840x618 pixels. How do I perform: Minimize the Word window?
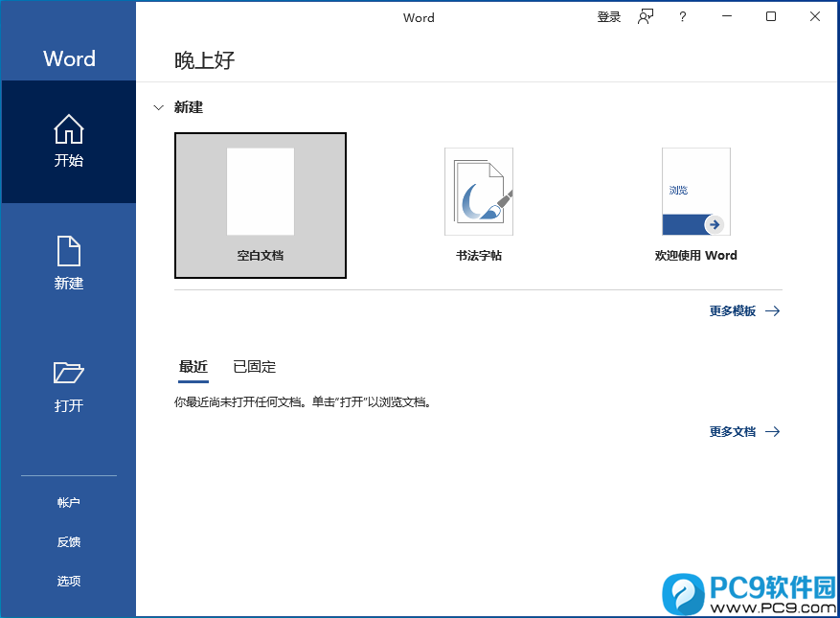click(x=726, y=16)
